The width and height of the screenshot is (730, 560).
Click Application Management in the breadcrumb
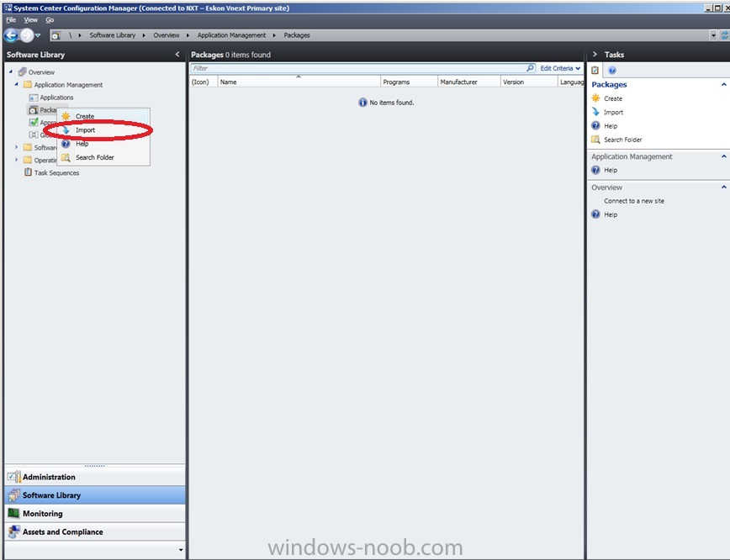point(231,35)
